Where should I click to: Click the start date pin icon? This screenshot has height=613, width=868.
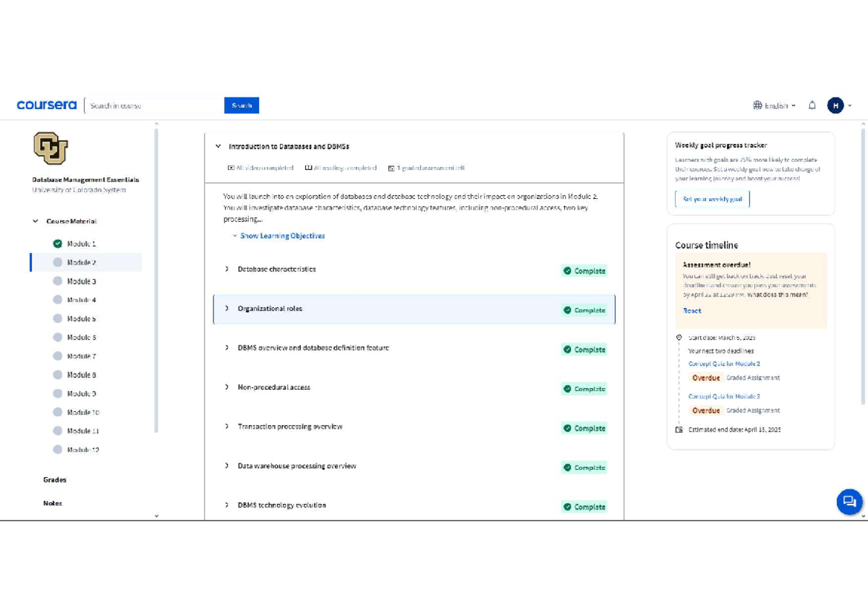pyautogui.click(x=678, y=338)
